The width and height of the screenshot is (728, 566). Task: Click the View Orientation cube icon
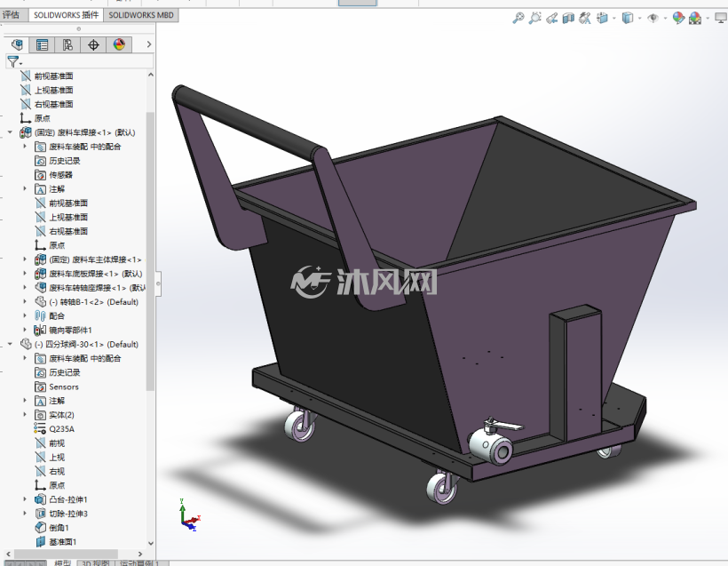(x=602, y=18)
